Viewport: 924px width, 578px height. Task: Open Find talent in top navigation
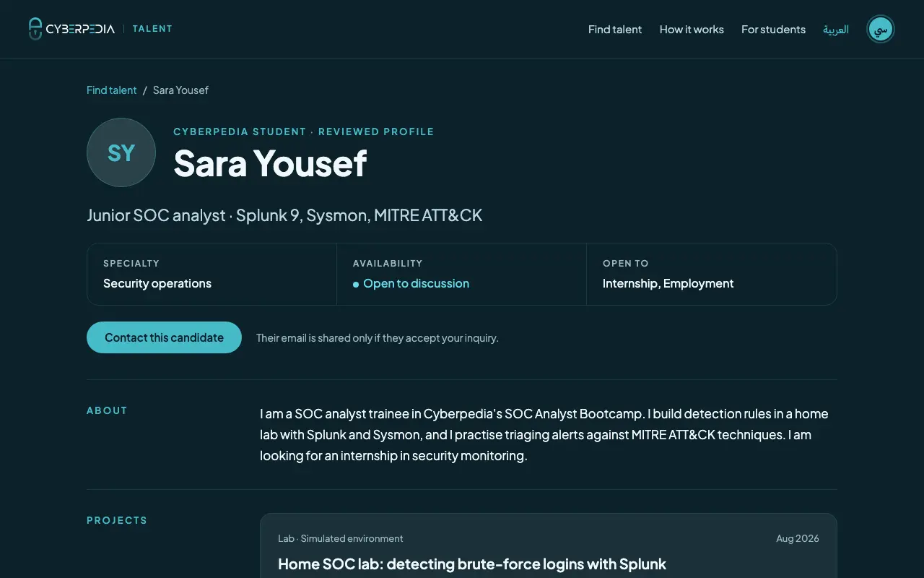click(x=615, y=30)
